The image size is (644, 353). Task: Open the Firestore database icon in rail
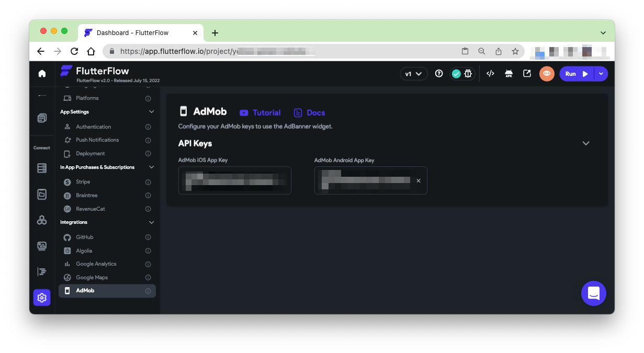coord(42,168)
